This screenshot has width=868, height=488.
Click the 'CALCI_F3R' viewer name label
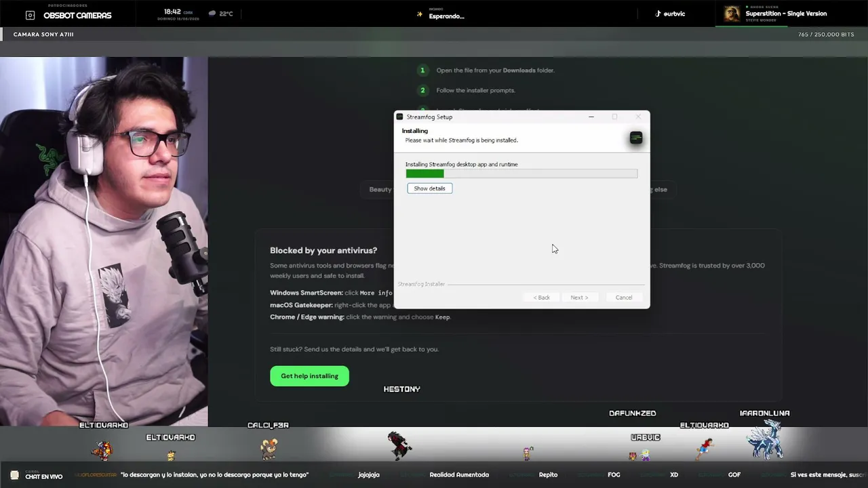click(x=269, y=426)
